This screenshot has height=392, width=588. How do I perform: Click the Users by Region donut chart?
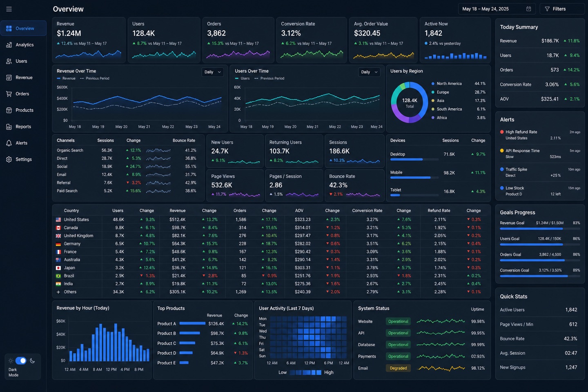click(x=409, y=102)
